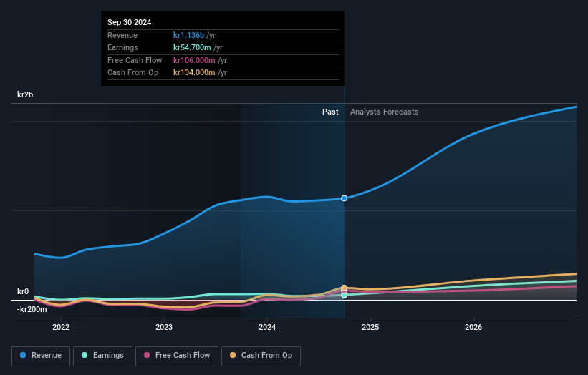The image size is (588, 375).
Task: Click the Cash From Op tooltip label
Action: click(132, 73)
